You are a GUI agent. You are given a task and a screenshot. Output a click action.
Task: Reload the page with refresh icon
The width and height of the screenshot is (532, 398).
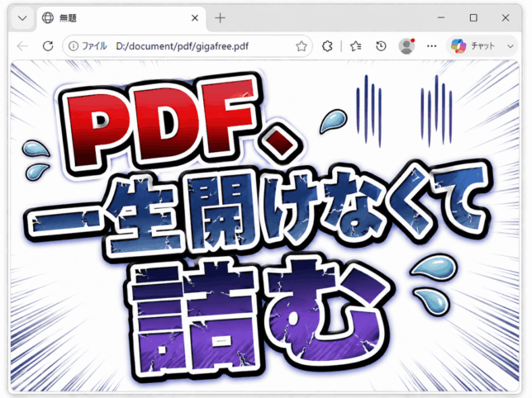[48, 45]
